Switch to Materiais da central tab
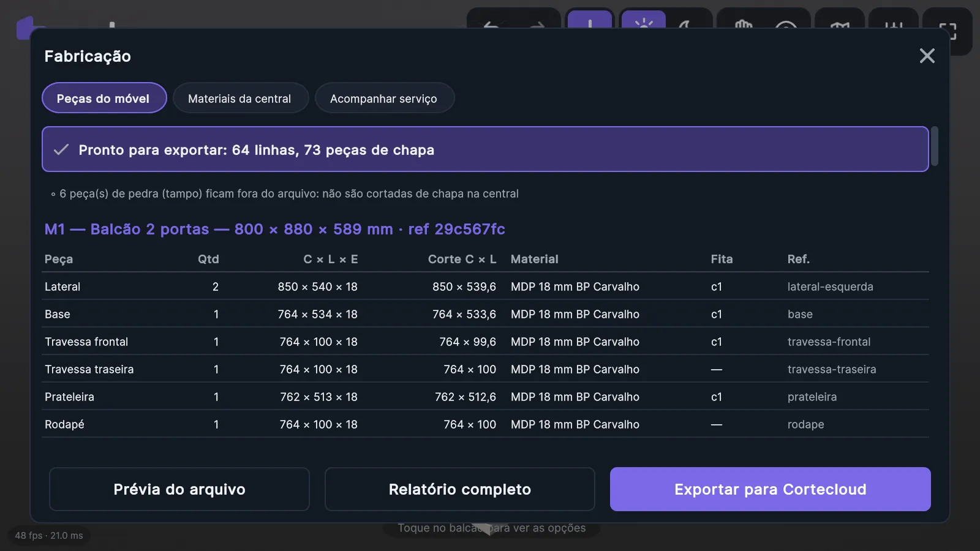980x551 pixels. pyautogui.click(x=240, y=98)
